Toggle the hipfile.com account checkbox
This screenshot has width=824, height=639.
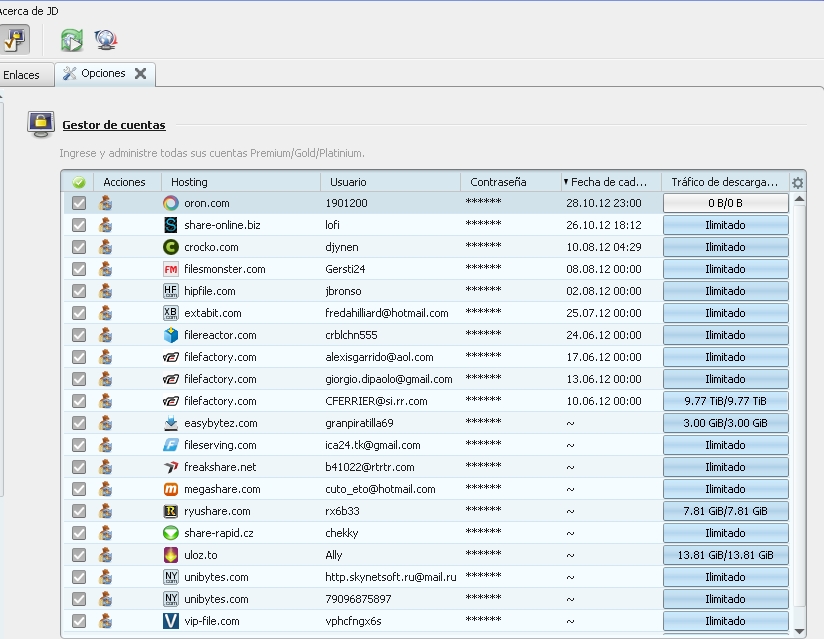click(79, 291)
